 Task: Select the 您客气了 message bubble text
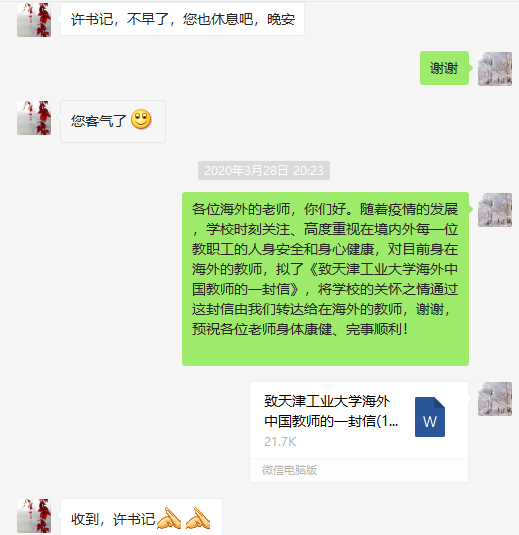pos(98,121)
